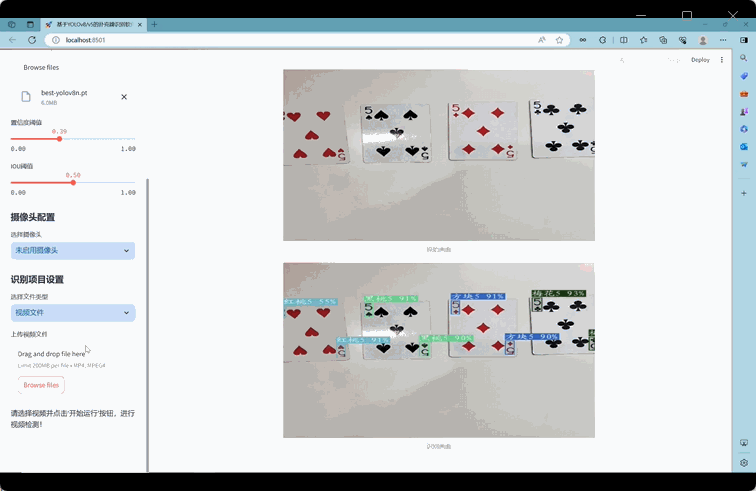
Task: Open browser collections
Action: tap(663, 40)
